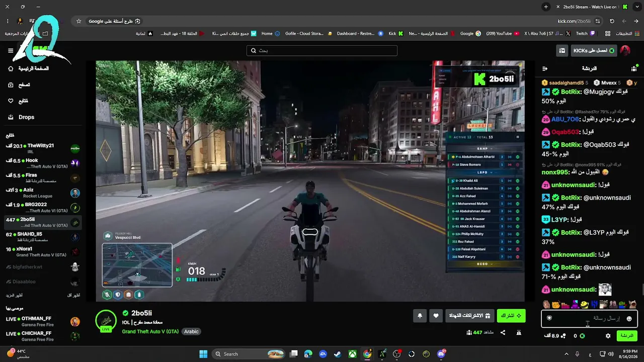Open OTHMAN_FF recommended channel

click(x=43, y=321)
